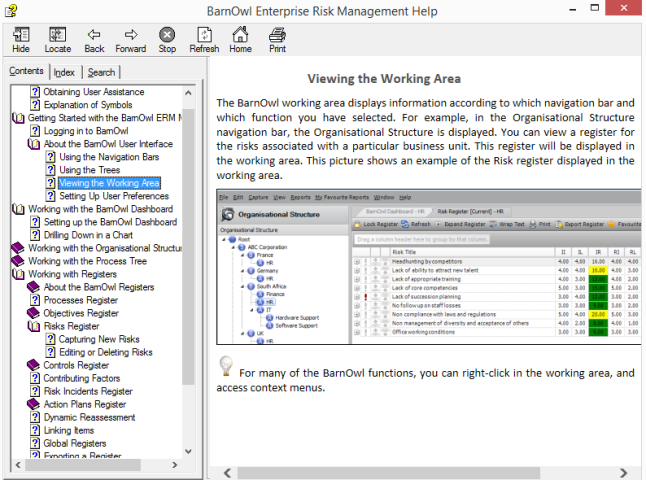Click the Contributing Factors topic icon

click(35, 378)
